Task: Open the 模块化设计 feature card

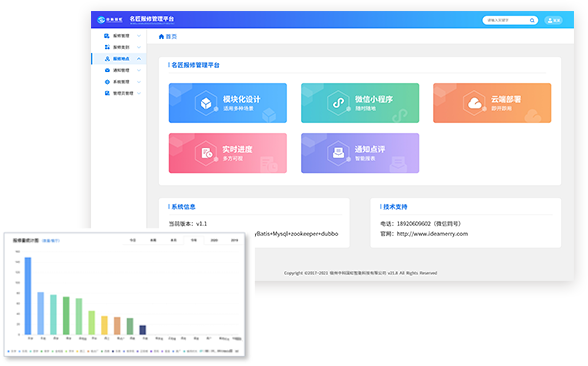Action: pyautogui.click(x=228, y=103)
